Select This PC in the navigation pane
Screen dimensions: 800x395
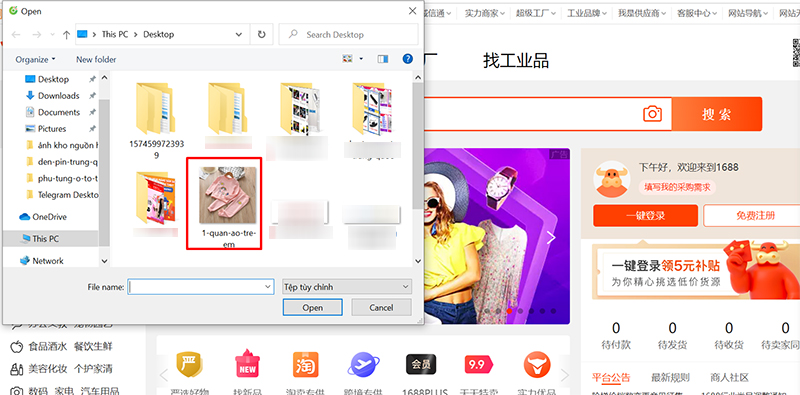(x=45, y=239)
